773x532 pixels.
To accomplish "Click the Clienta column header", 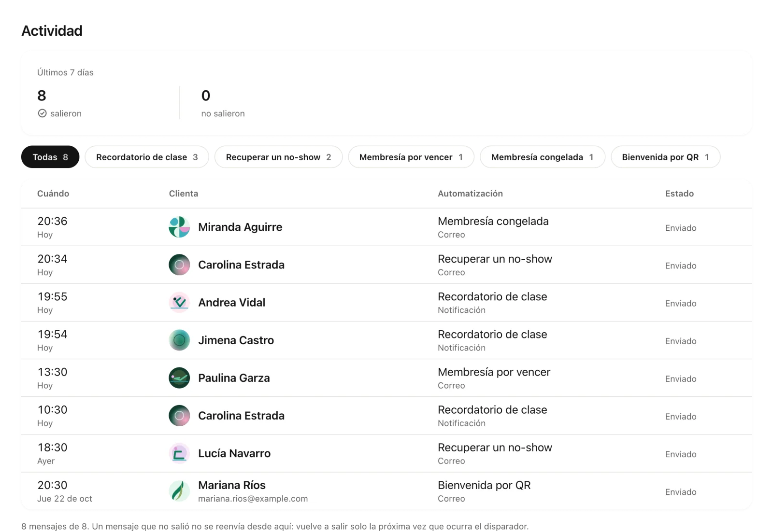I will click(184, 194).
